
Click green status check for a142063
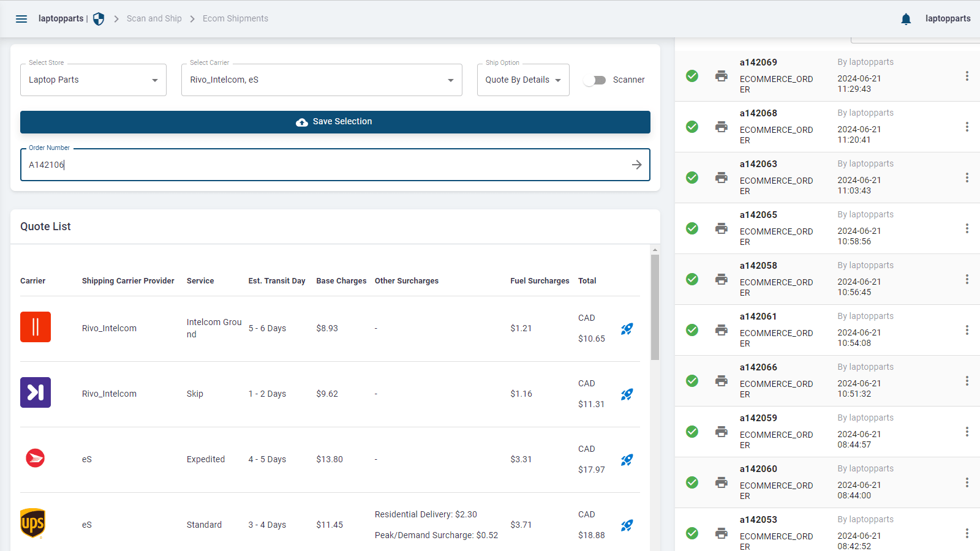click(x=692, y=178)
